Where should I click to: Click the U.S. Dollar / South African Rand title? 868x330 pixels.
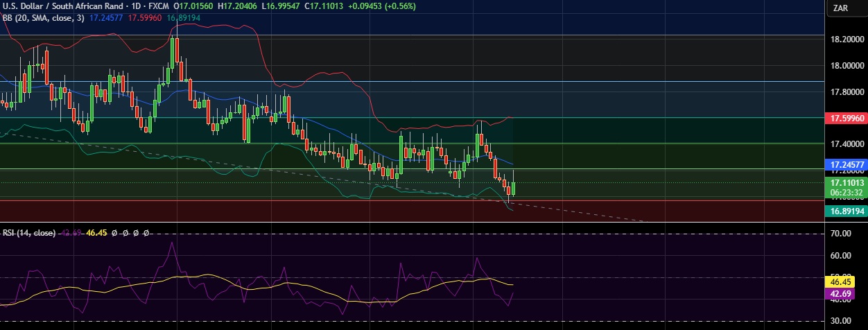pyautogui.click(x=60, y=6)
